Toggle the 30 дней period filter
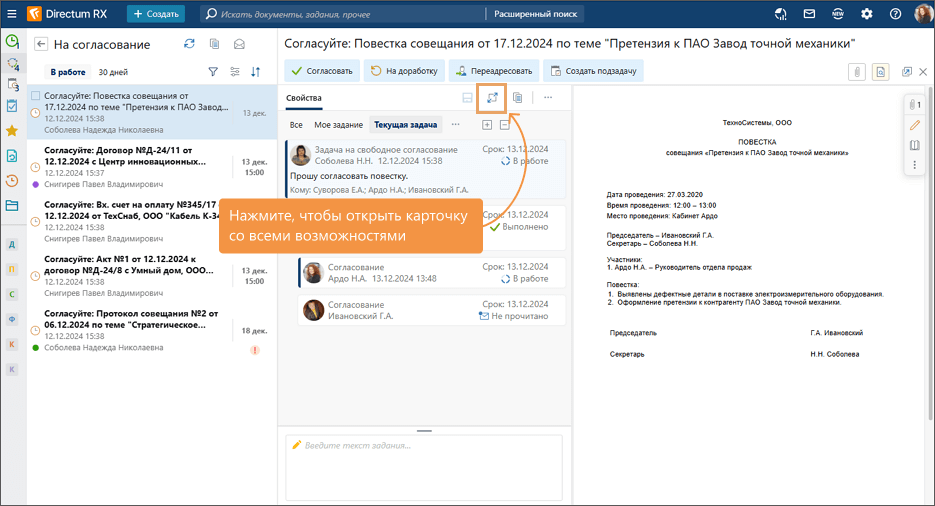Screen dimensions: 935x506 (113, 72)
